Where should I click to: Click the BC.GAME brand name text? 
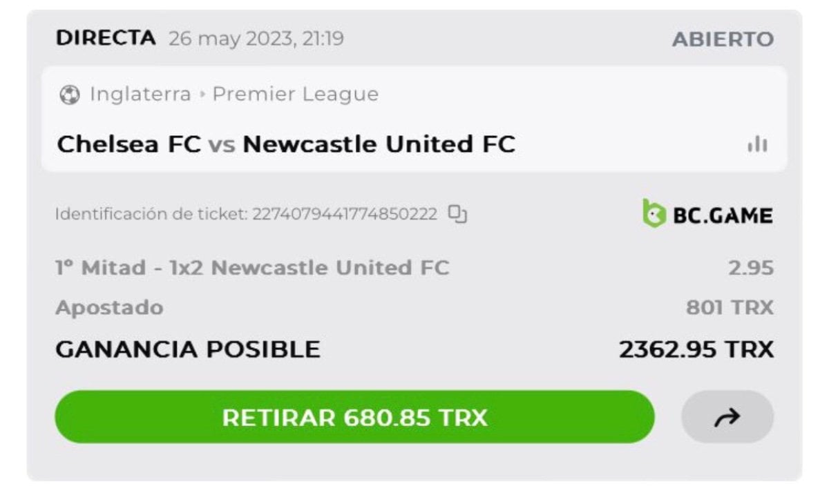click(x=723, y=215)
